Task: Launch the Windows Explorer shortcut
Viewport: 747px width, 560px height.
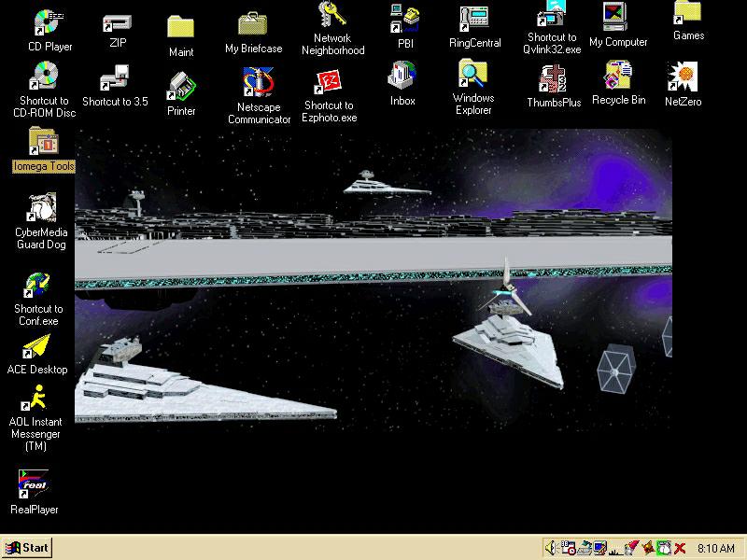Action: point(473,75)
